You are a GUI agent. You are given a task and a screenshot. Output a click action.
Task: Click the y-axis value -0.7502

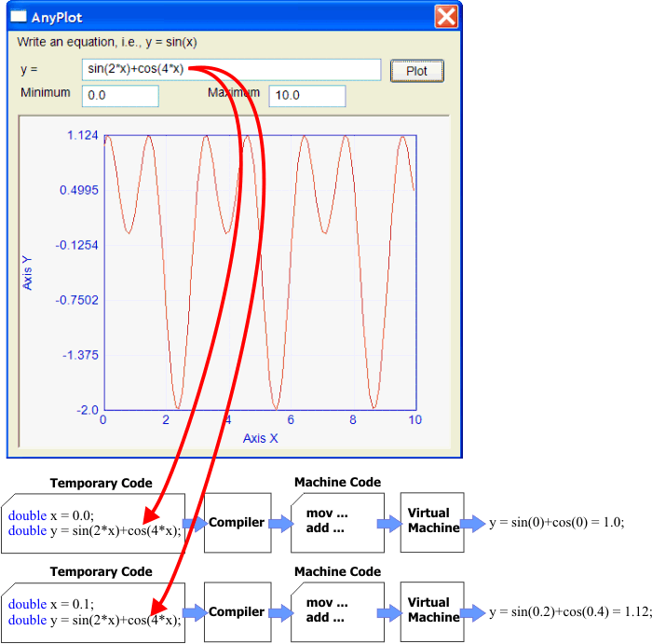(77, 300)
